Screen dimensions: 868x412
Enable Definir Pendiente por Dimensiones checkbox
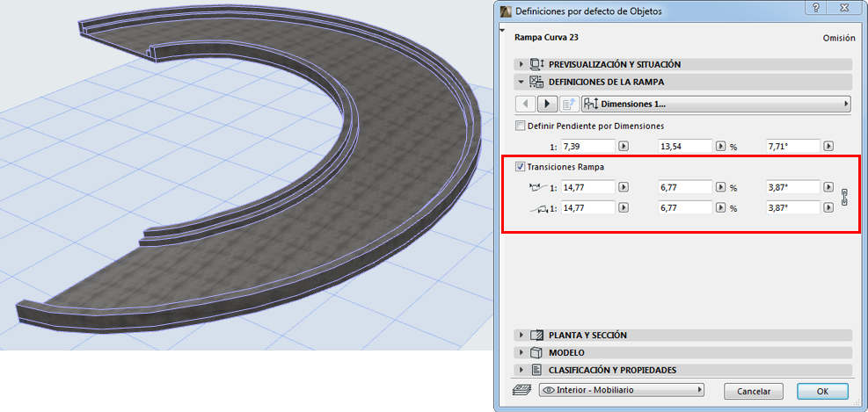520,126
